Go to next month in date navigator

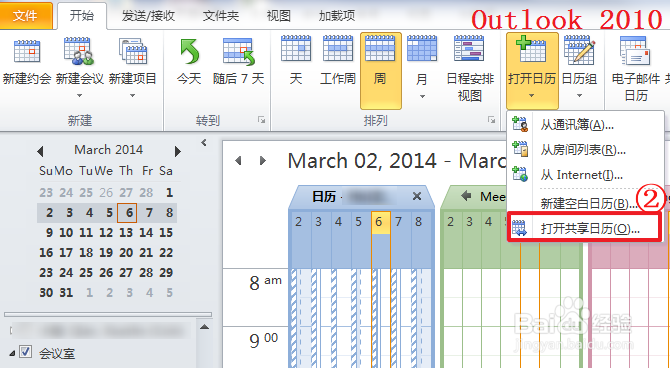tap(178, 151)
